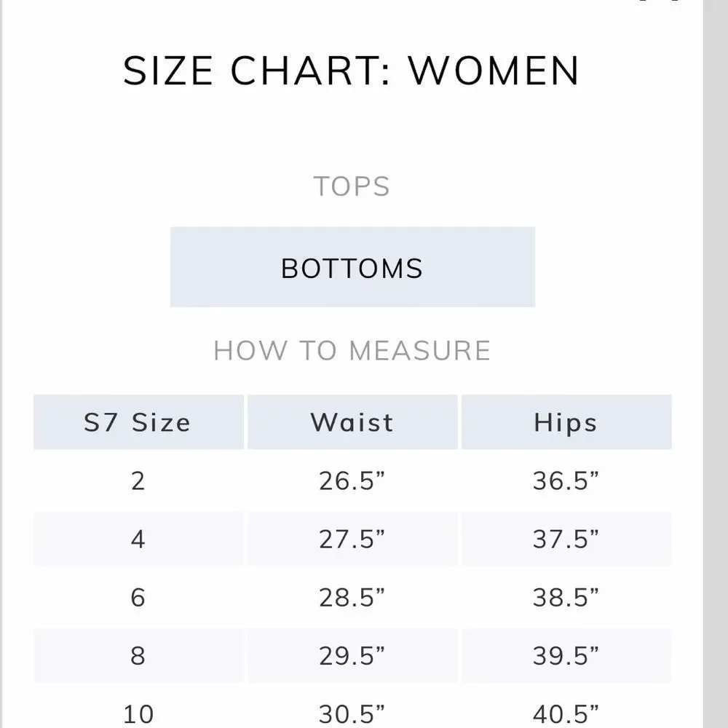The width and height of the screenshot is (728, 728).
Task: Click the 38.5" hips cell
Action: (x=566, y=598)
